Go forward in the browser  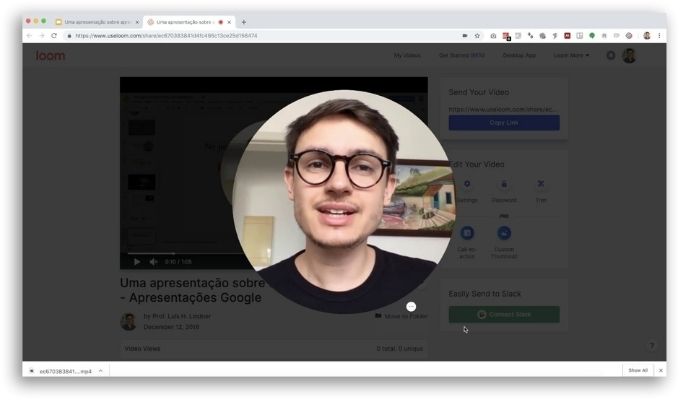pyautogui.click(x=42, y=36)
